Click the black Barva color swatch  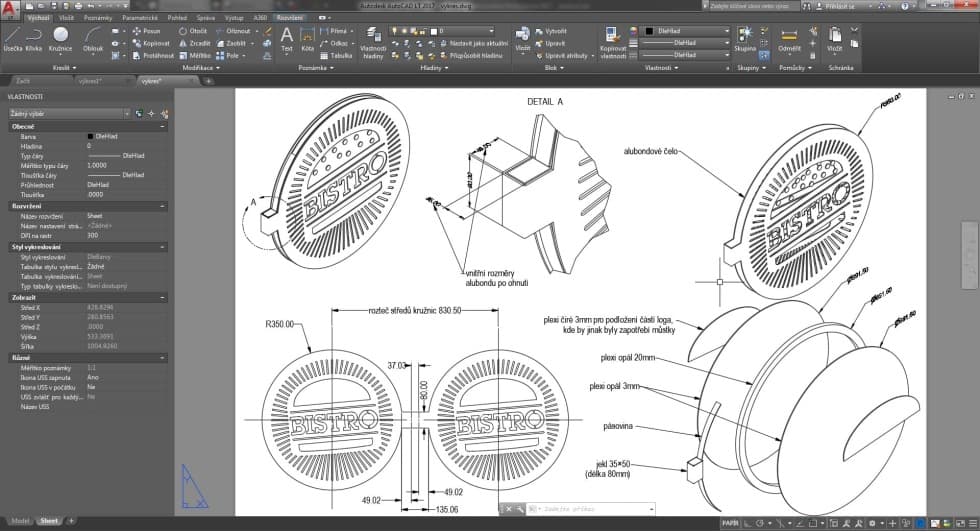click(91, 136)
